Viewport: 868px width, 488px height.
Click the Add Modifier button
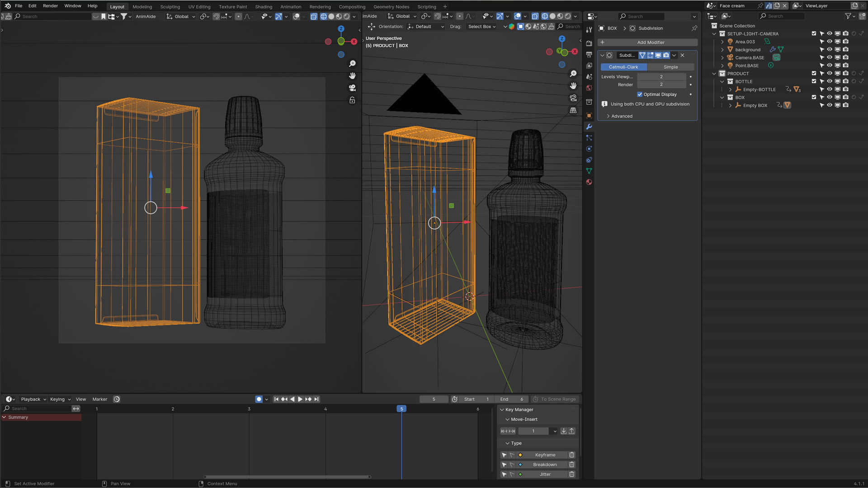(647, 42)
